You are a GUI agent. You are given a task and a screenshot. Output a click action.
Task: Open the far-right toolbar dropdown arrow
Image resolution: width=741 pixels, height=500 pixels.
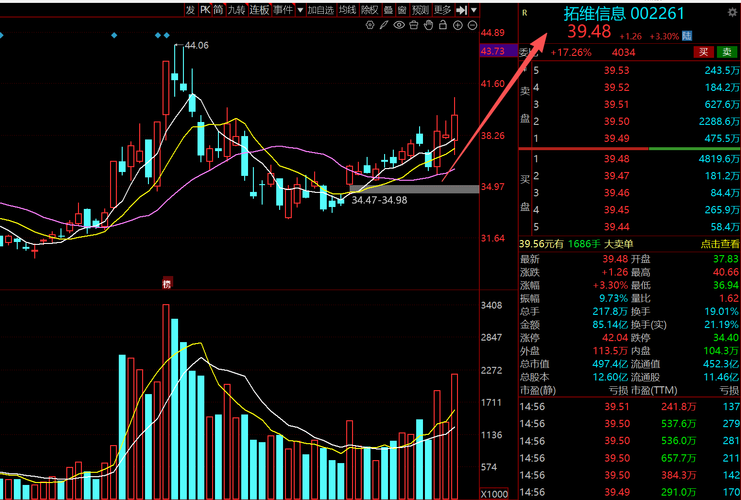474,10
